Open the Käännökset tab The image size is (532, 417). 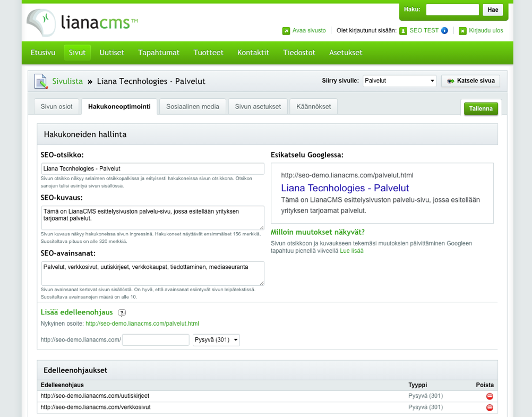click(x=313, y=107)
